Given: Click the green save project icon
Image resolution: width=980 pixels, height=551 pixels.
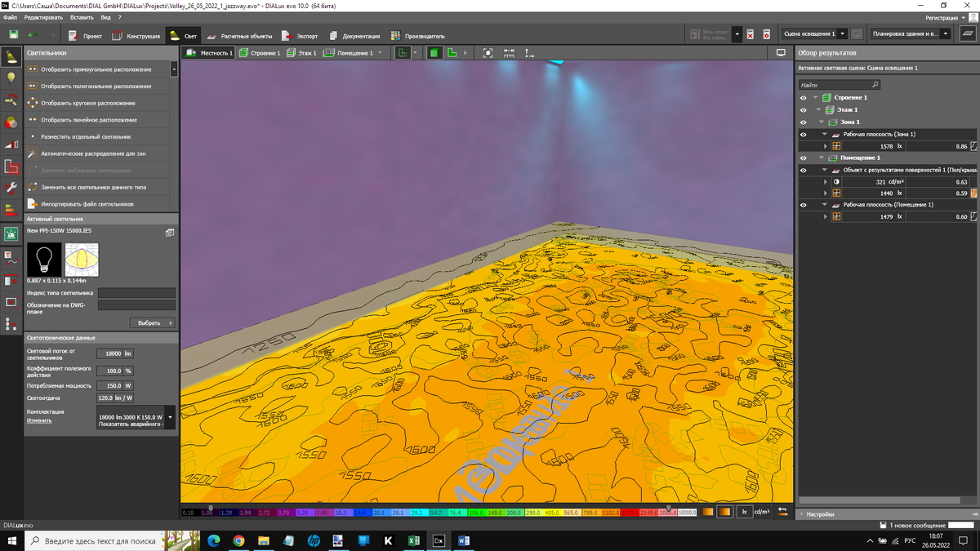Looking at the screenshot, I should pyautogui.click(x=14, y=34).
